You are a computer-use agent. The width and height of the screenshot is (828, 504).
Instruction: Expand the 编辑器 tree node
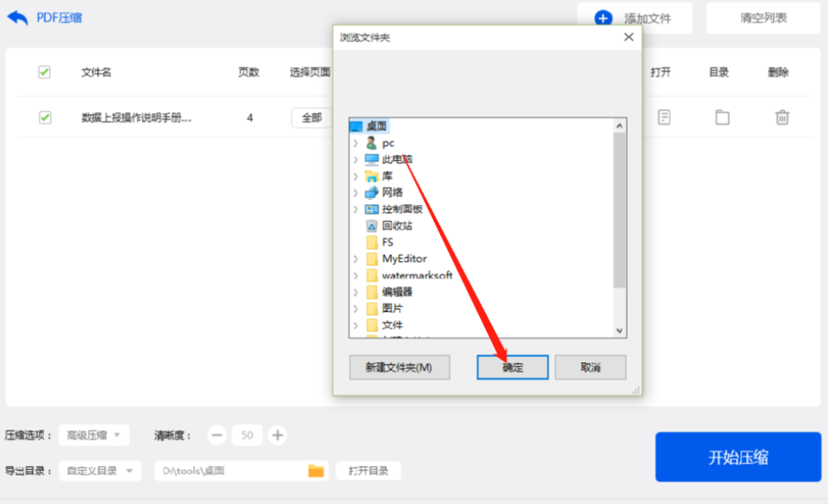click(356, 292)
